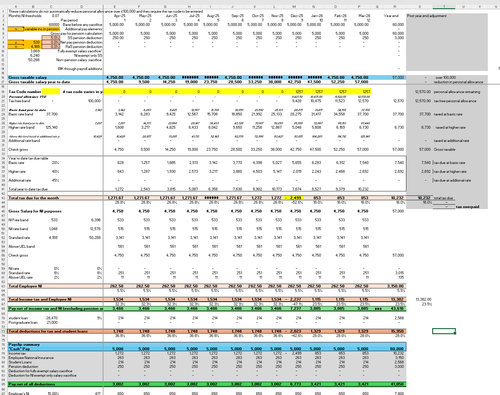The width and height of the screenshot is (500, 395).
Task: Select the 37,700 basic rate band threshold
Action: tap(52, 114)
